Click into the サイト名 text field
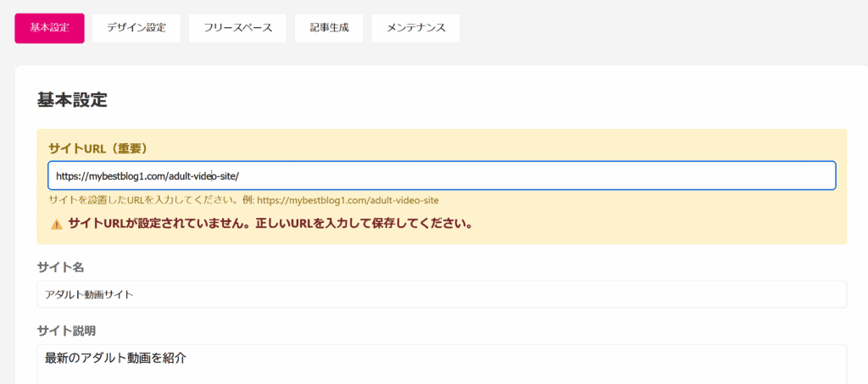The height and width of the screenshot is (384, 868). pyautogui.click(x=442, y=294)
